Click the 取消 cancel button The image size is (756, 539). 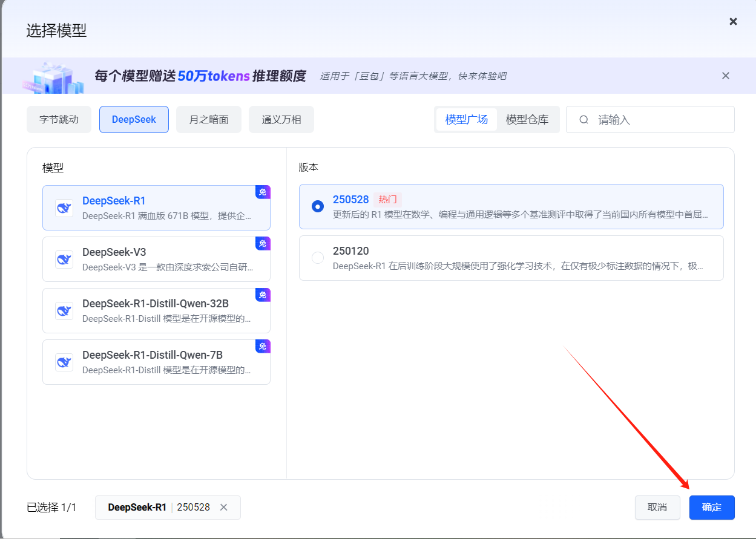tap(657, 508)
